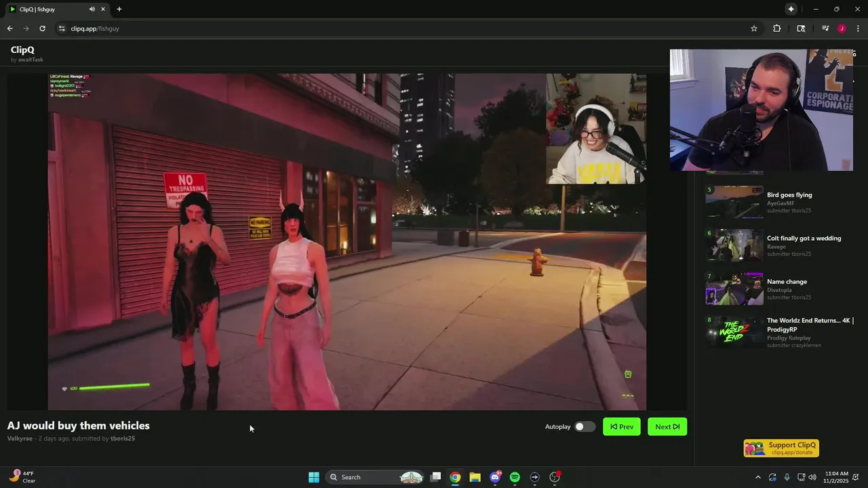The width and height of the screenshot is (868, 488).
Task: Click the 'Bird goes flying' title text
Action: 789,195
